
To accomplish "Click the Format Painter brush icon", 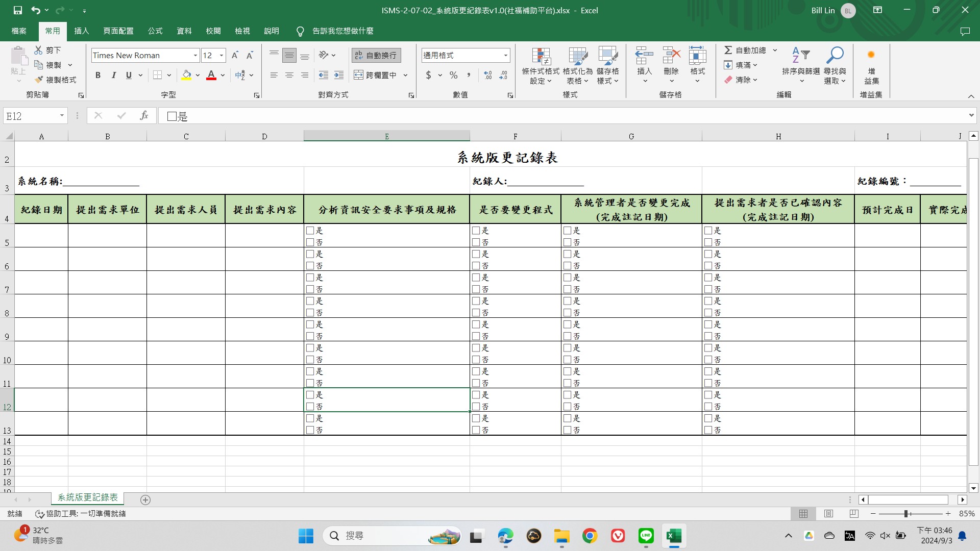I will tap(39, 80).
